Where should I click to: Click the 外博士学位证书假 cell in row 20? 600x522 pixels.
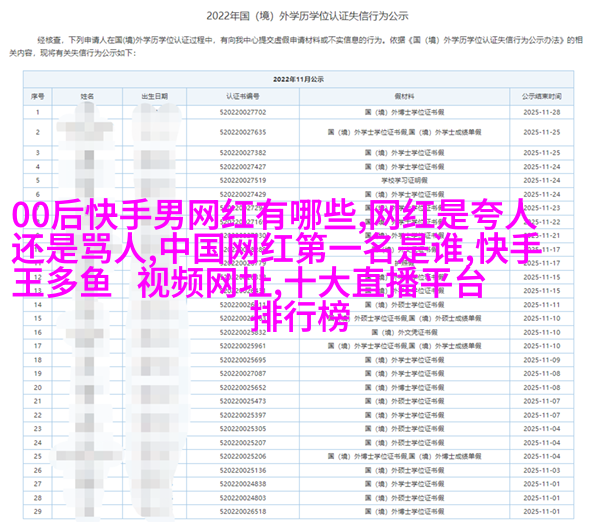point(404,388)
